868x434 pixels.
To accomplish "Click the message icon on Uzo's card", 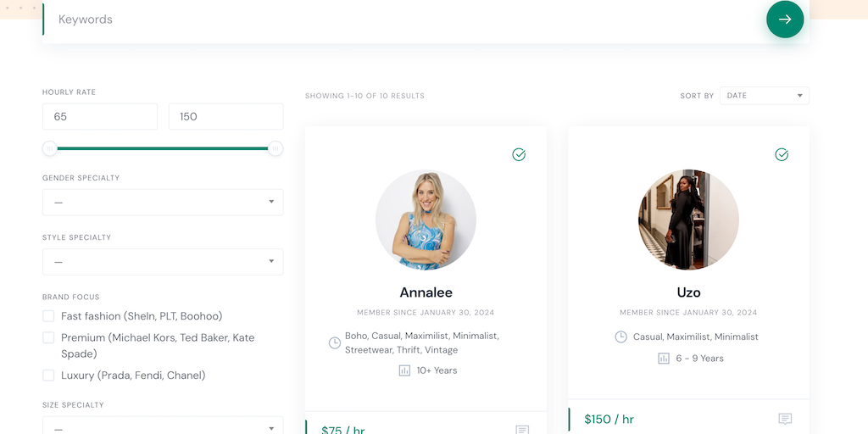I will click(x=785, y=419).
